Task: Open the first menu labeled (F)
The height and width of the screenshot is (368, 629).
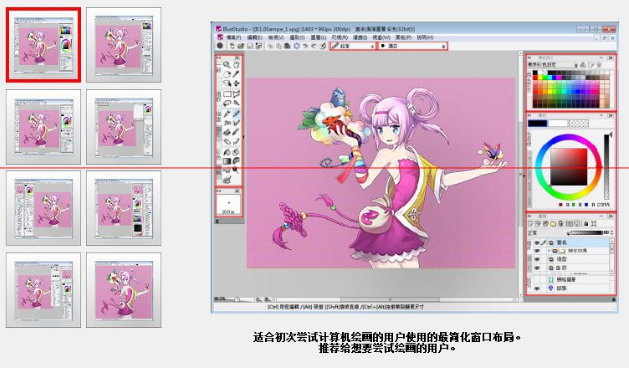Action: click(x=234, y=37)
